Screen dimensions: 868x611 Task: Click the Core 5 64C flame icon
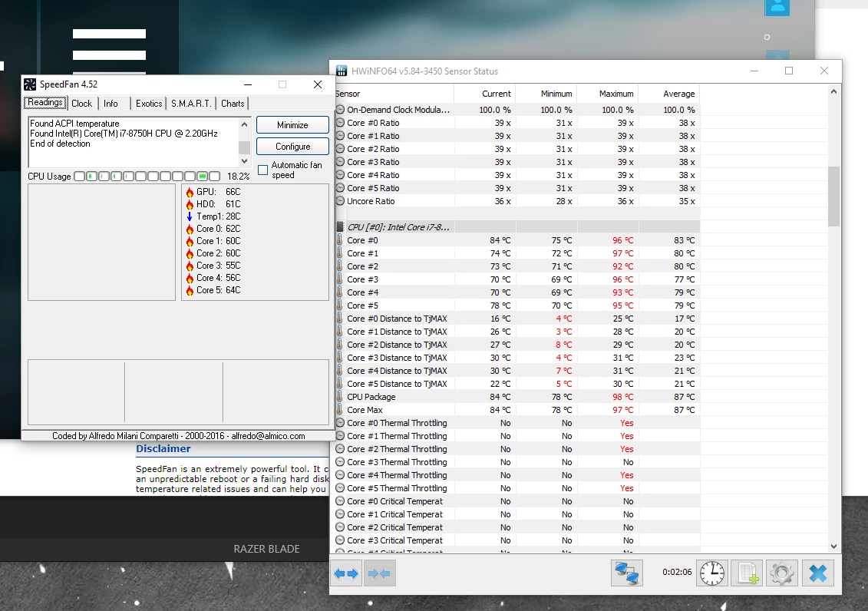click(x=190, y=290)
